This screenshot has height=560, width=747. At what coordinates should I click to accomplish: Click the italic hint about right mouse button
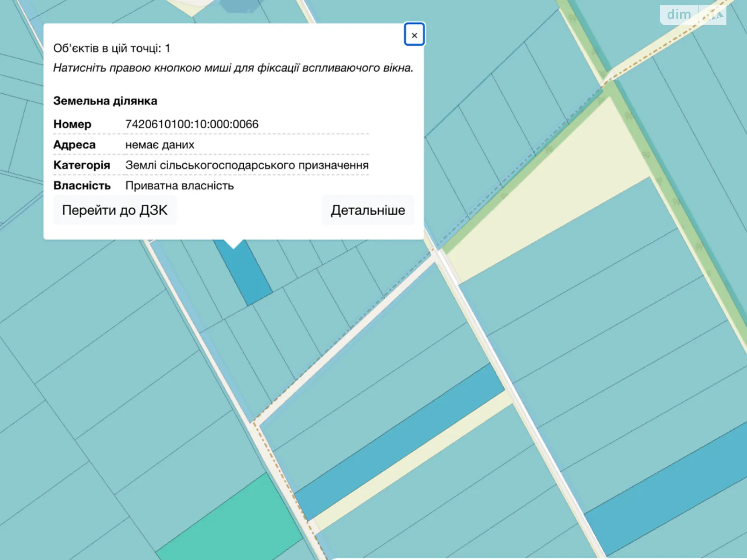(233, 68)
